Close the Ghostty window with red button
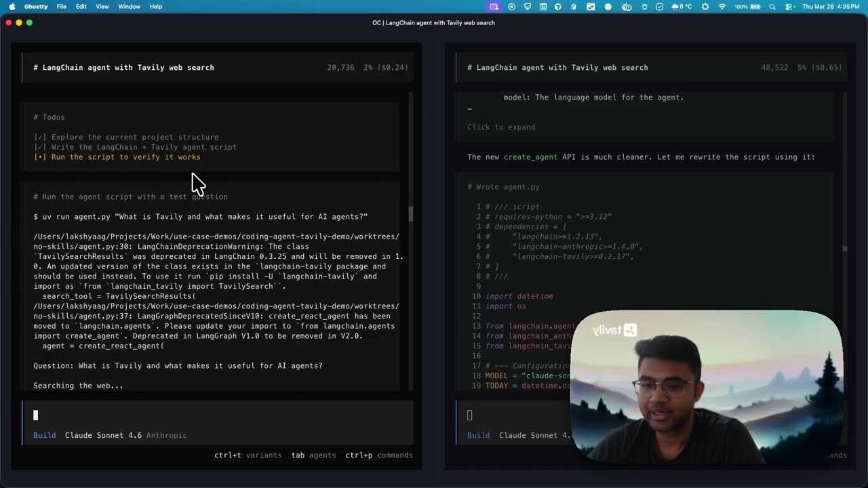 (x=9, y=22)
